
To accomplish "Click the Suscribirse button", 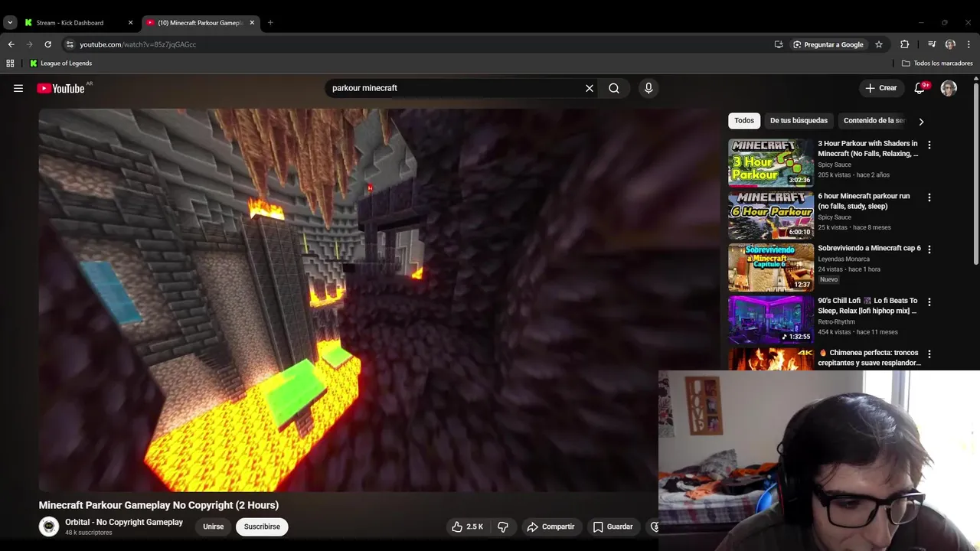I will pos(262,527).
